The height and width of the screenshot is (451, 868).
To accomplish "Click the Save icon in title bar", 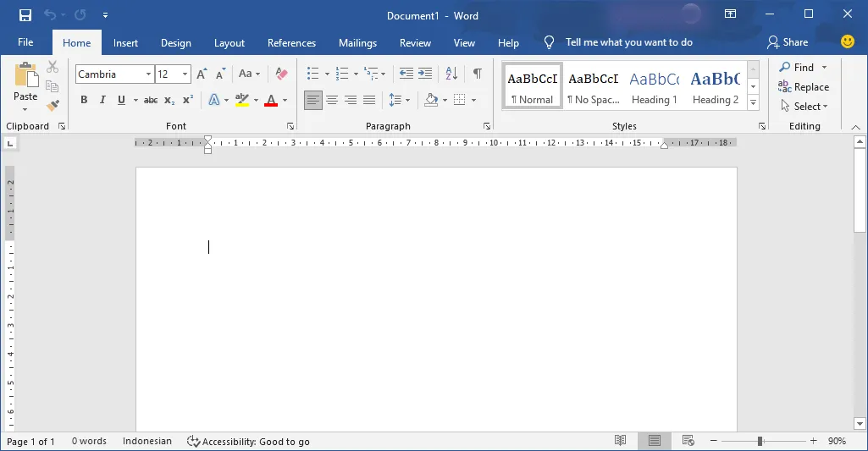I will (25, 15).
